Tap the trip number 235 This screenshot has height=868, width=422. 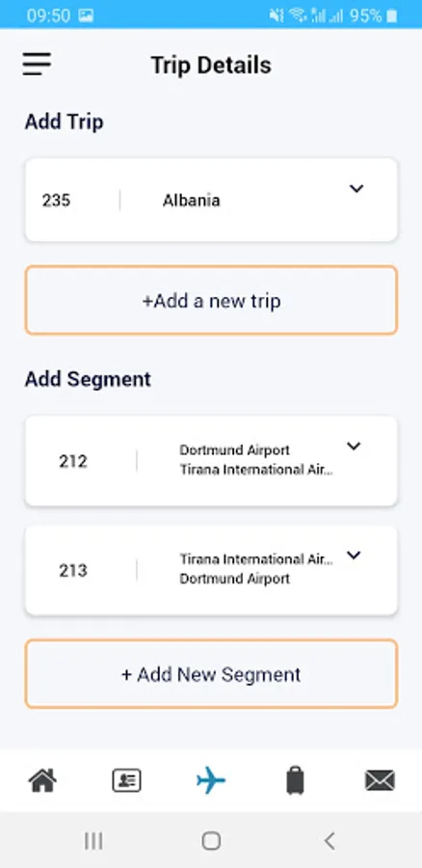[57, 200]
